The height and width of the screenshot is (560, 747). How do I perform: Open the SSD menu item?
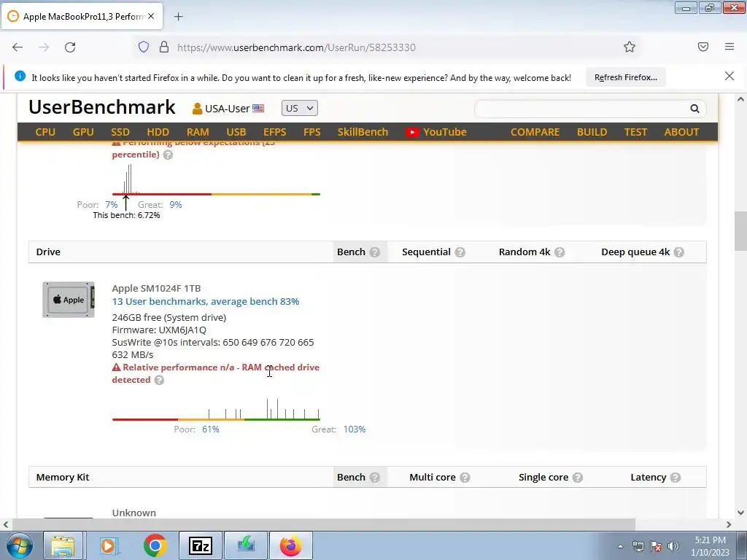coord(120,132)
